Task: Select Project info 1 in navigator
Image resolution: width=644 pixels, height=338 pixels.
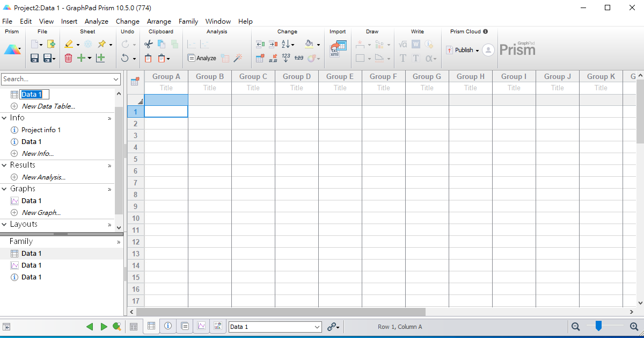Action: (x=41, y=130)
